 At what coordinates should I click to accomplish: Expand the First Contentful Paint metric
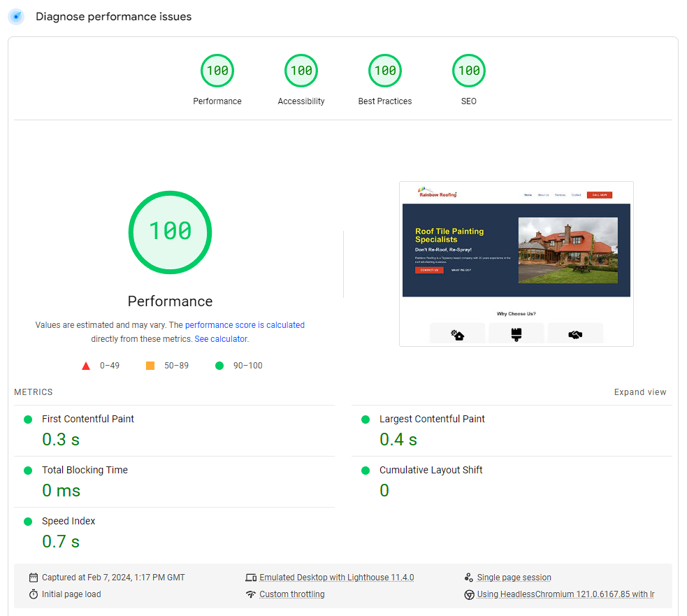tap(88, 419)
